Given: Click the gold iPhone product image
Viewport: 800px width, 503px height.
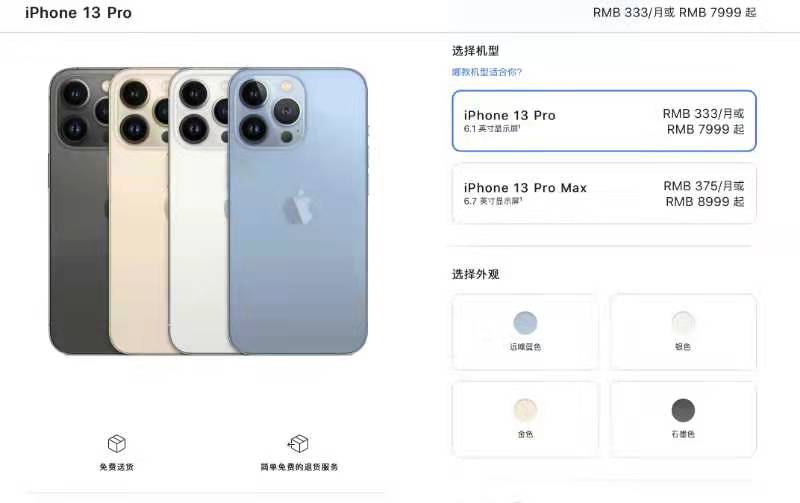Looking at the screenshot, I should [x=139, y=211].
